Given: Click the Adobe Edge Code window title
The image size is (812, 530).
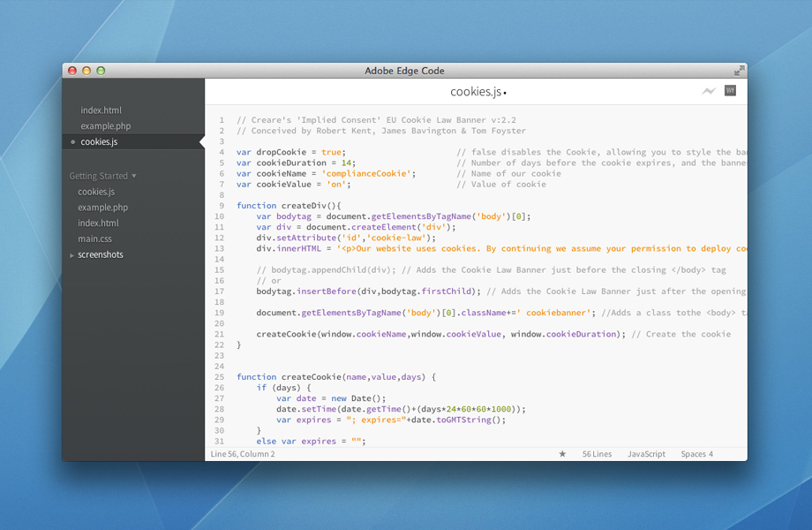Looking at the screenshot, I should pos(404,71).
